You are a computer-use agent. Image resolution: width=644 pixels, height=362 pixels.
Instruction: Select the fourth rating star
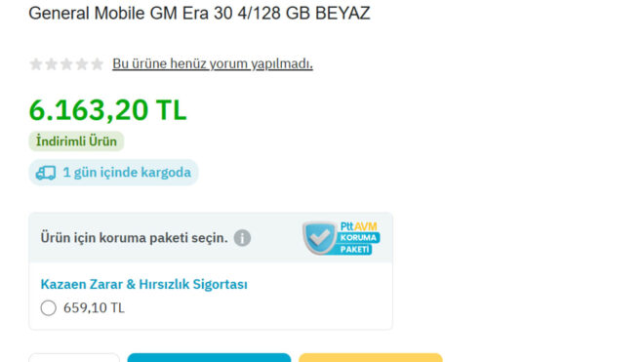click(82, 64)
